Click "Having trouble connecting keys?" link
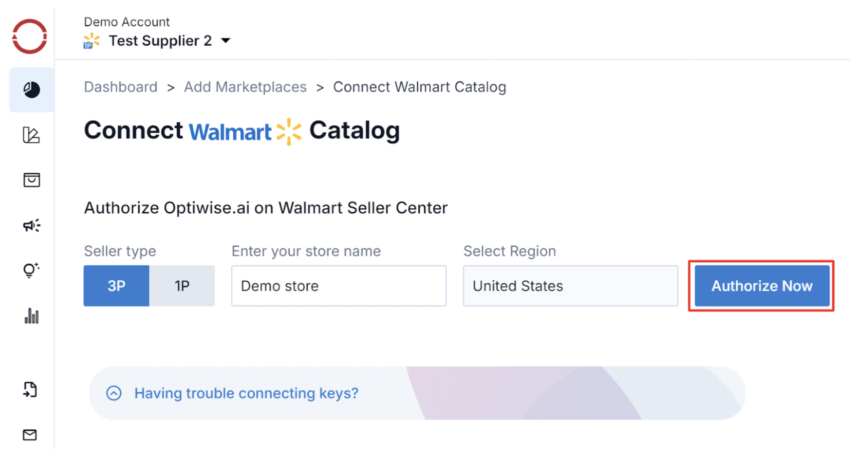 pyautogui.click(x=246, y=393)
